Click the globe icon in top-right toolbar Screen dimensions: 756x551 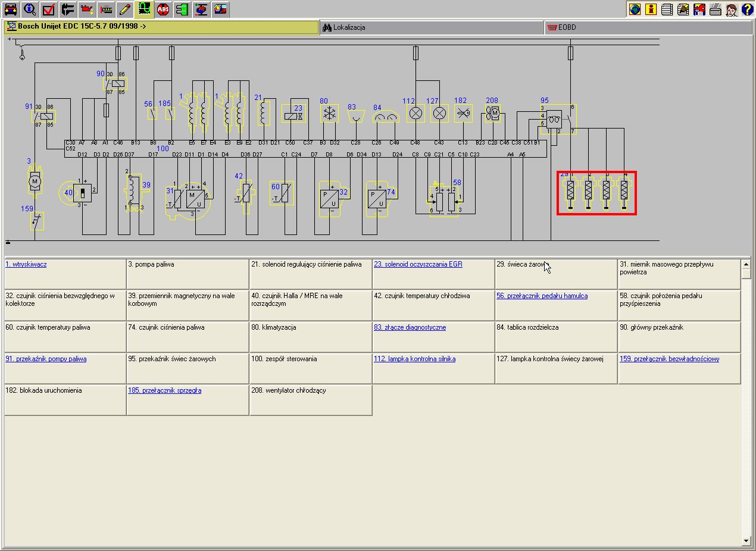point(635,9)
